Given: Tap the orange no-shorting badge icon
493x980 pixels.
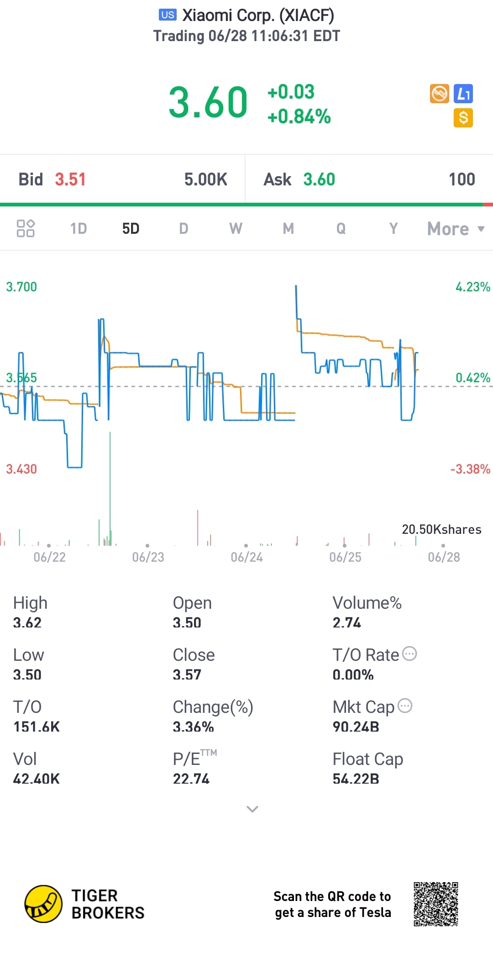Looking at the screenshot, I should (440, 94).
